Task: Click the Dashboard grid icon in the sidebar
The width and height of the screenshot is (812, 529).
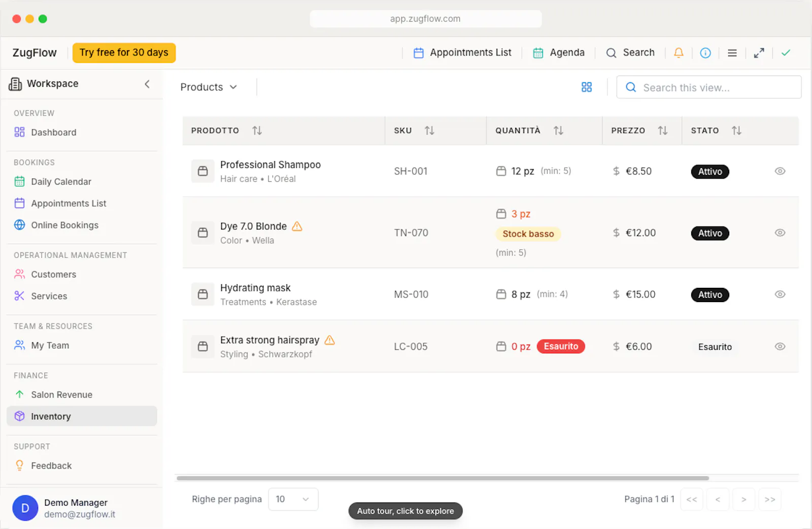Action: 19,132
